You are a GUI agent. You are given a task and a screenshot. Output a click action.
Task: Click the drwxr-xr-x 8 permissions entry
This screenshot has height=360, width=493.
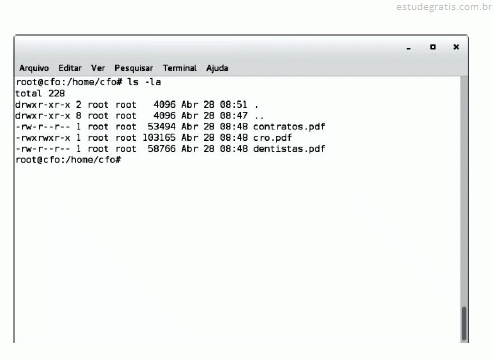pos(48,116)
